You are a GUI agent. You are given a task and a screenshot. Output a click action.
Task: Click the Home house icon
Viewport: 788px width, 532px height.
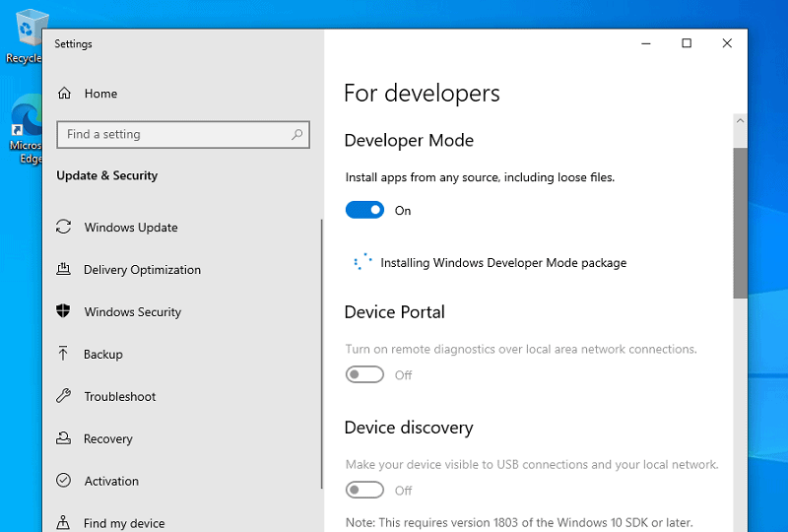[64, 93]
